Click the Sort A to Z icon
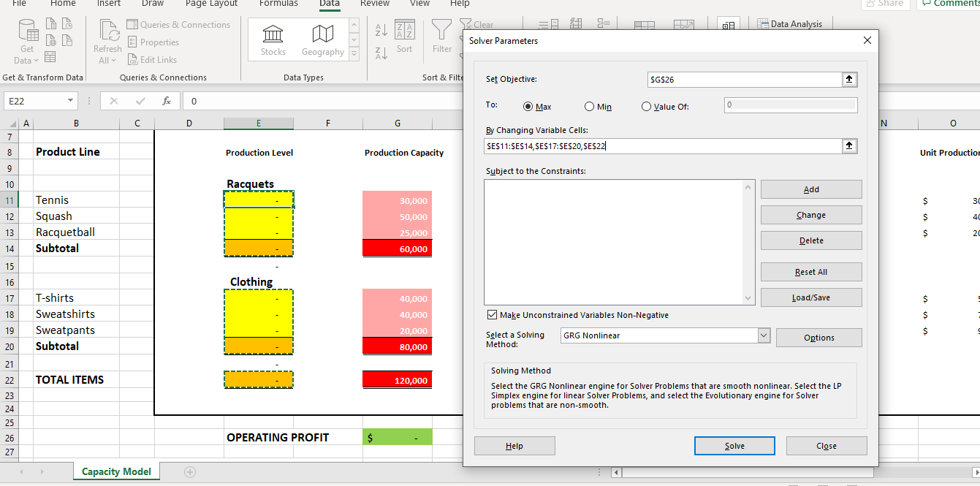 pyautogui.click(x=380, y=31)
